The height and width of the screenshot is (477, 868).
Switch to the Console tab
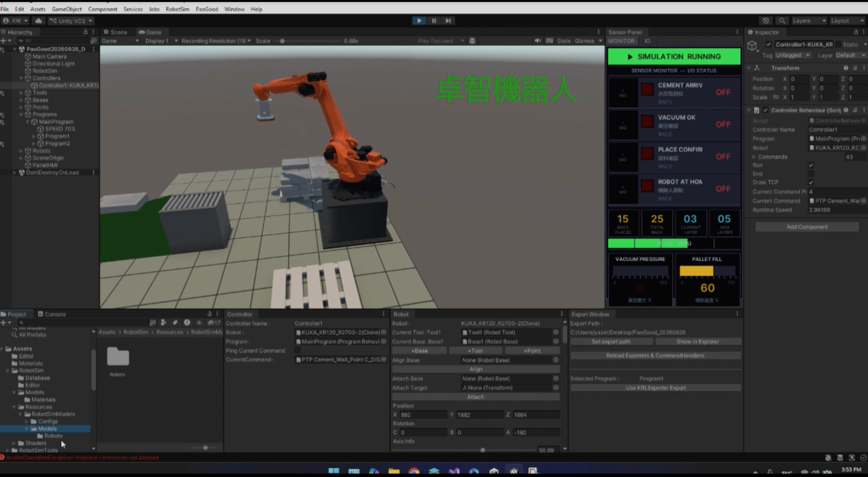click(x=52, y=314)
